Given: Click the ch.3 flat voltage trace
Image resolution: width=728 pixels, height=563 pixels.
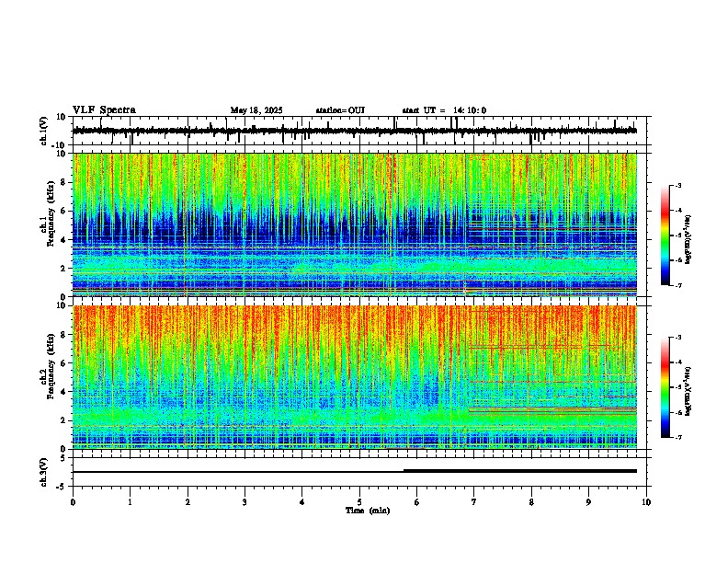Looking at the screenshot, I should (354, 472).
